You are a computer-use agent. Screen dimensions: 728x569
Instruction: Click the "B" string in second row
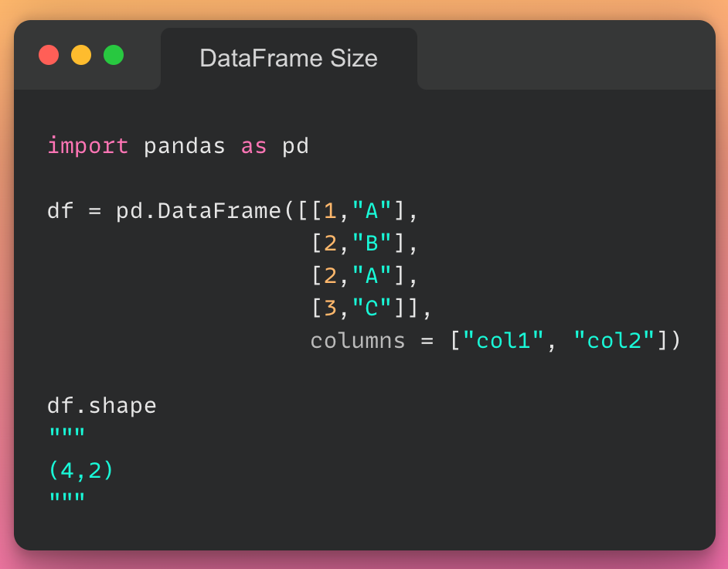click(x=372, y=243)
